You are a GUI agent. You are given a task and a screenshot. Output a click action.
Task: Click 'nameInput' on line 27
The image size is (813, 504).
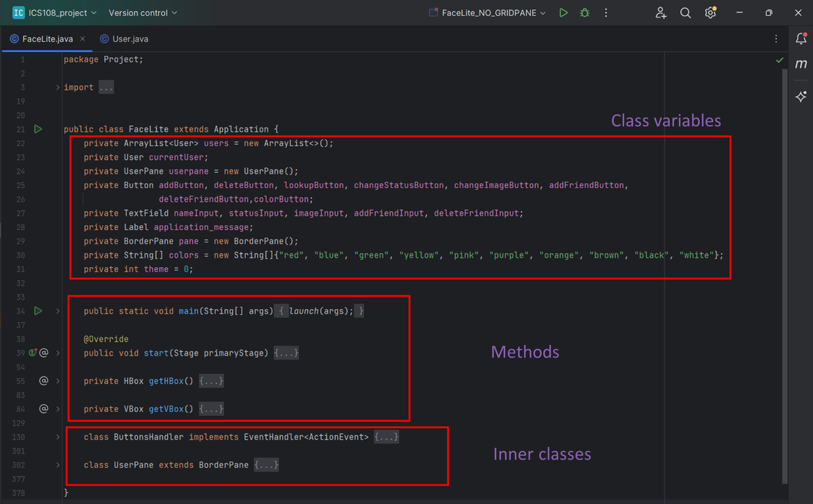point(196,213)
